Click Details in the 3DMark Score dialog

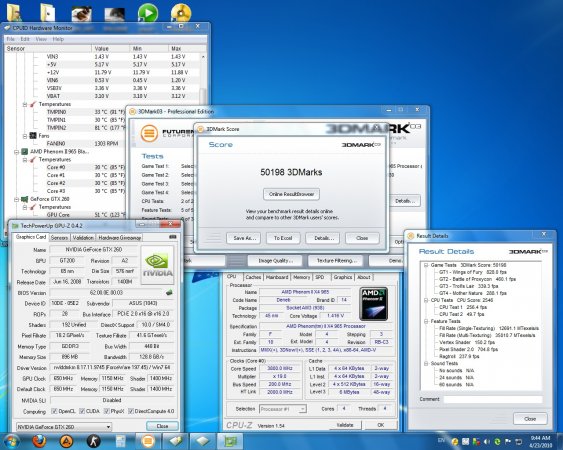click(322, 238)
